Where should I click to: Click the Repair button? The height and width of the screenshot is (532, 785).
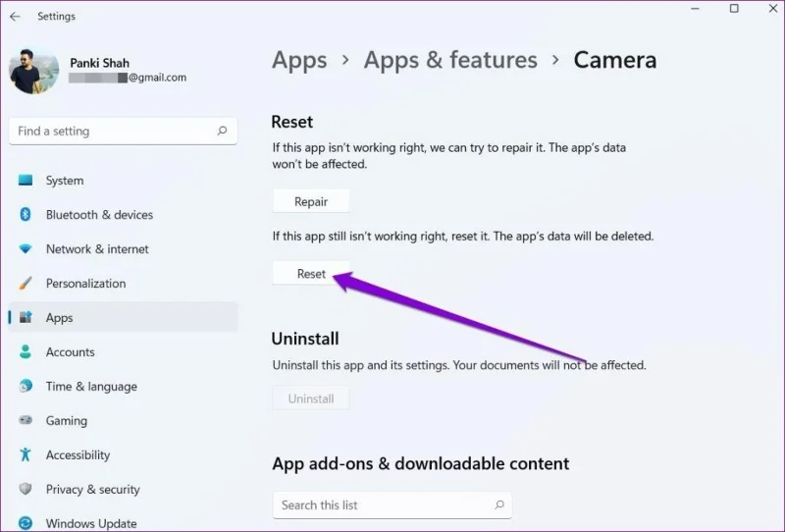(311, 201)
